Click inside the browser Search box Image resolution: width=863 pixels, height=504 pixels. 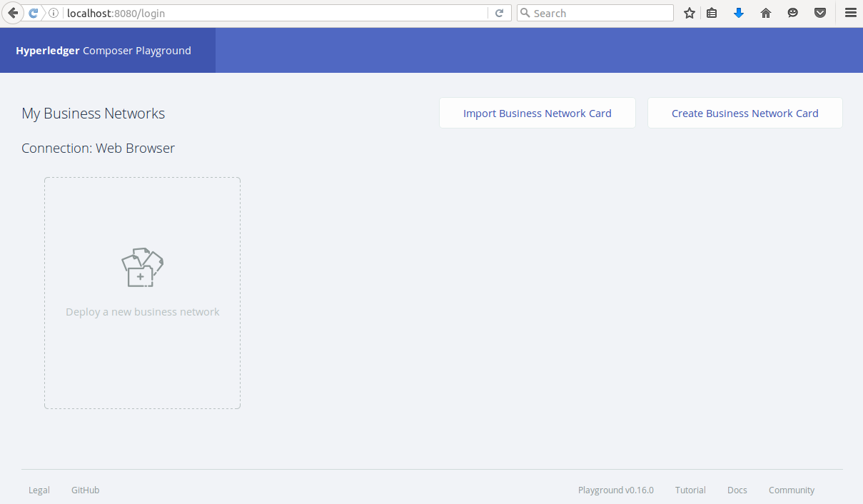[x=600, y=13]
